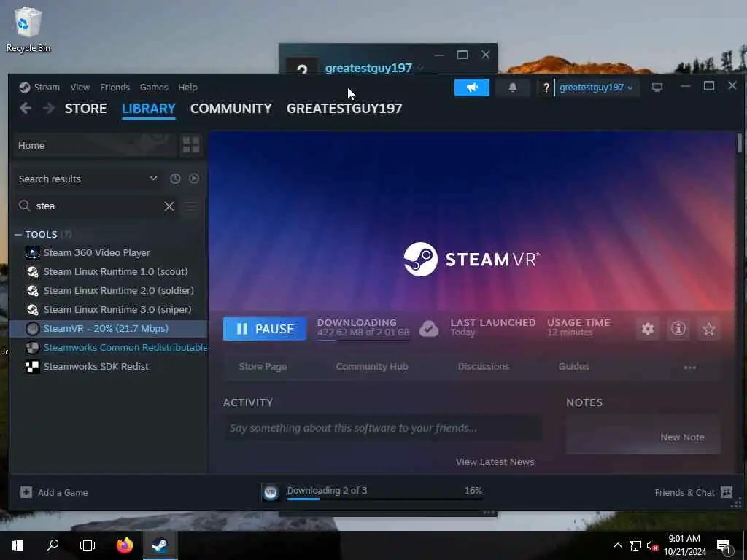Pause the SteamVR download

point(265,329)
